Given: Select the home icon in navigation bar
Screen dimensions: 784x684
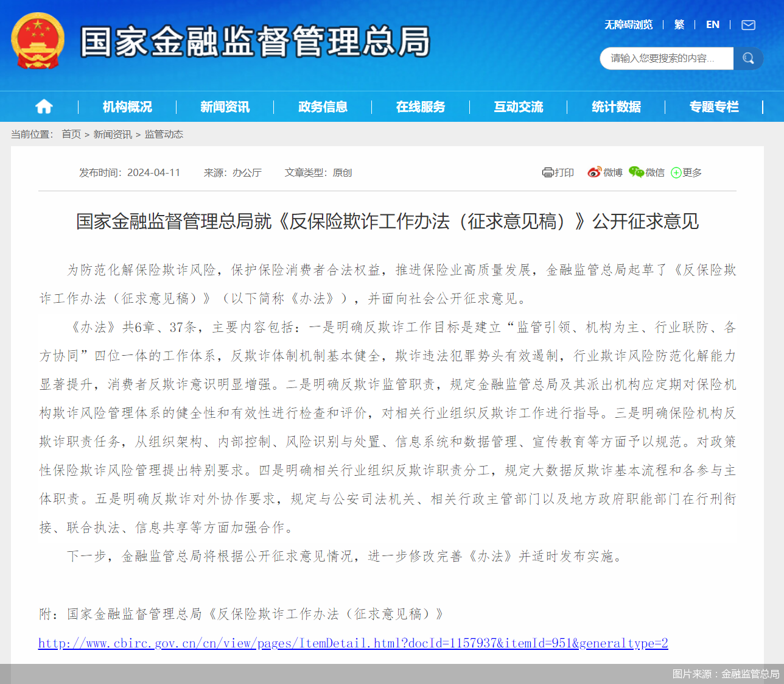Looking at the screenshot, I should coord(43,106).
